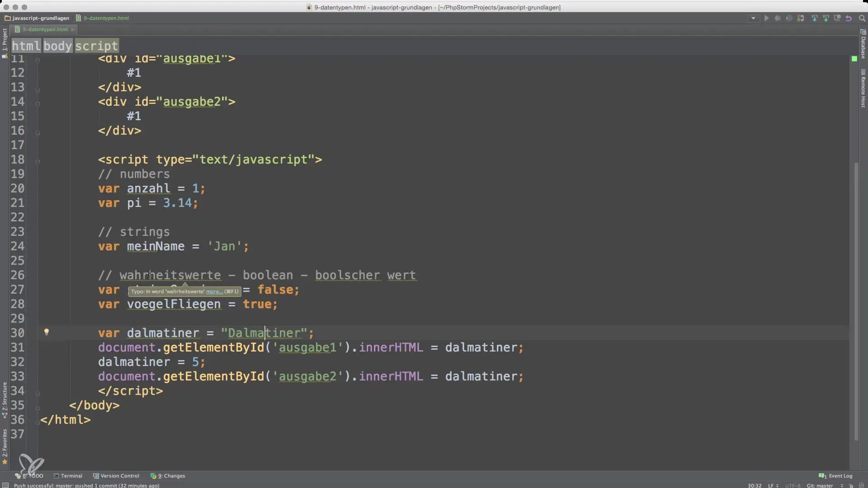
Task: Open the Structure tool window tab
Action: point(5,400)
